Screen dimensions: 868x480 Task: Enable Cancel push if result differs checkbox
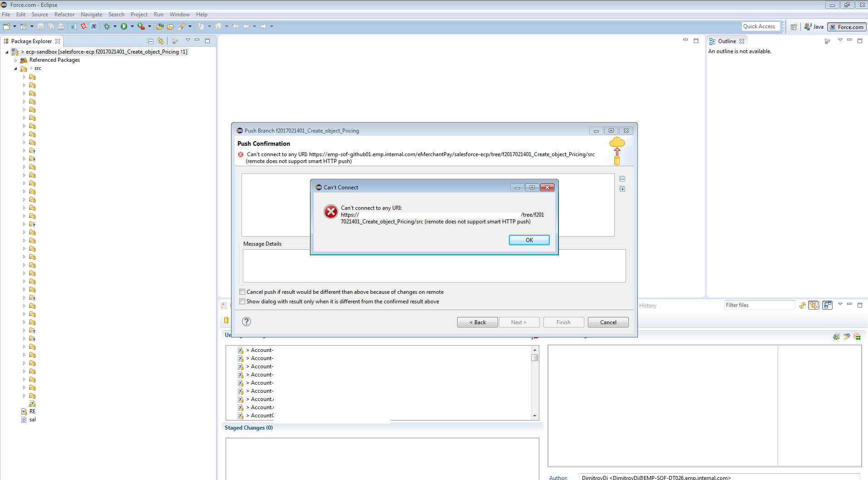[x=242, y=292]
